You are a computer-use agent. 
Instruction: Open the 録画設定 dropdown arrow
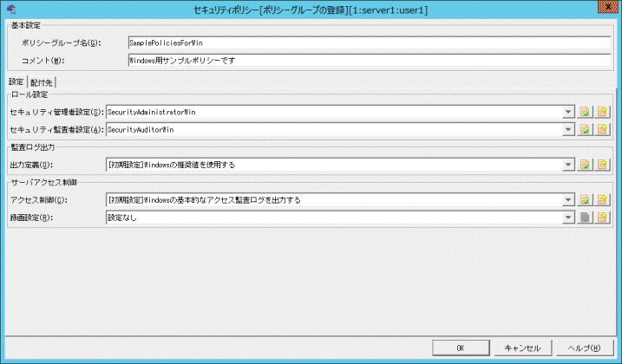point(568,218)
